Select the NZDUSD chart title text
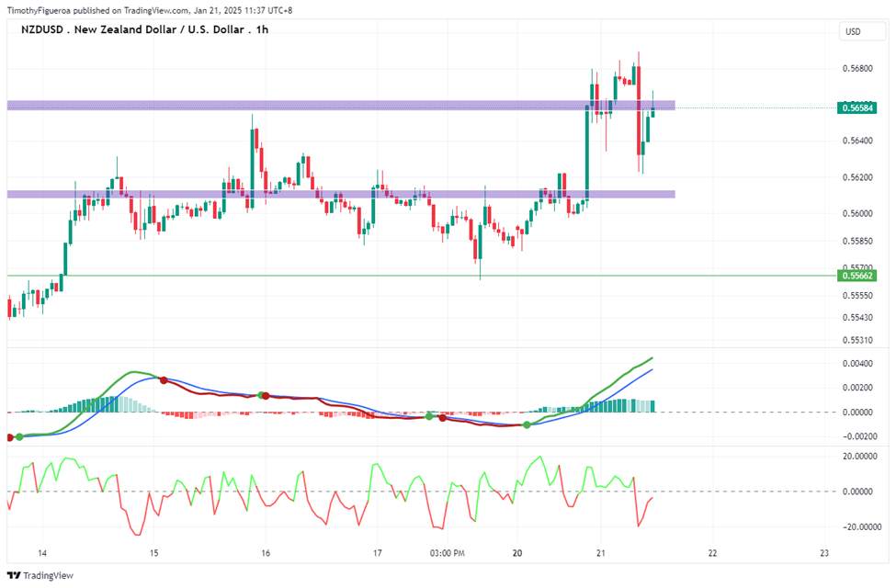Screen dimensions: 896x588 144,29
